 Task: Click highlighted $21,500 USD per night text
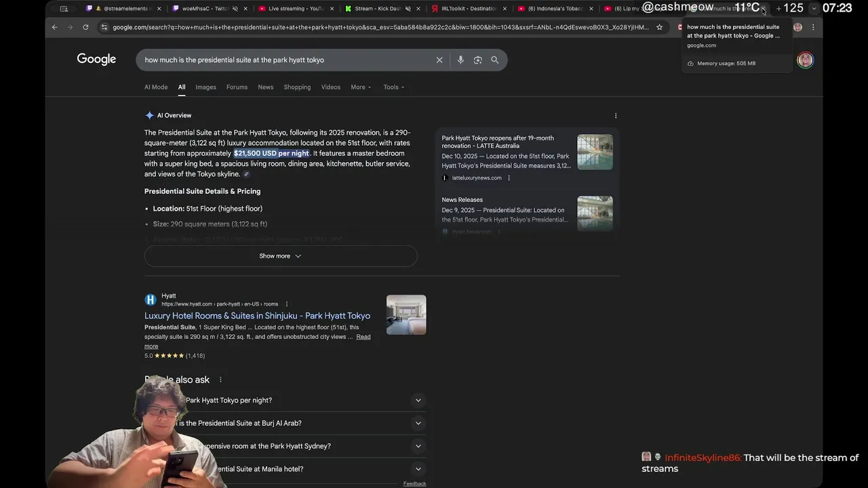271,153
